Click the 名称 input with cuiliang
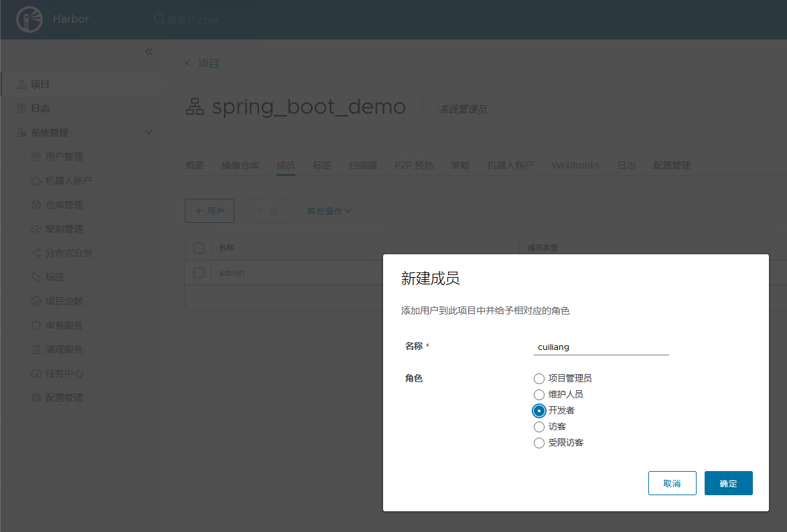The height and width of the screenshot is (532, 787). click(601, 347)
